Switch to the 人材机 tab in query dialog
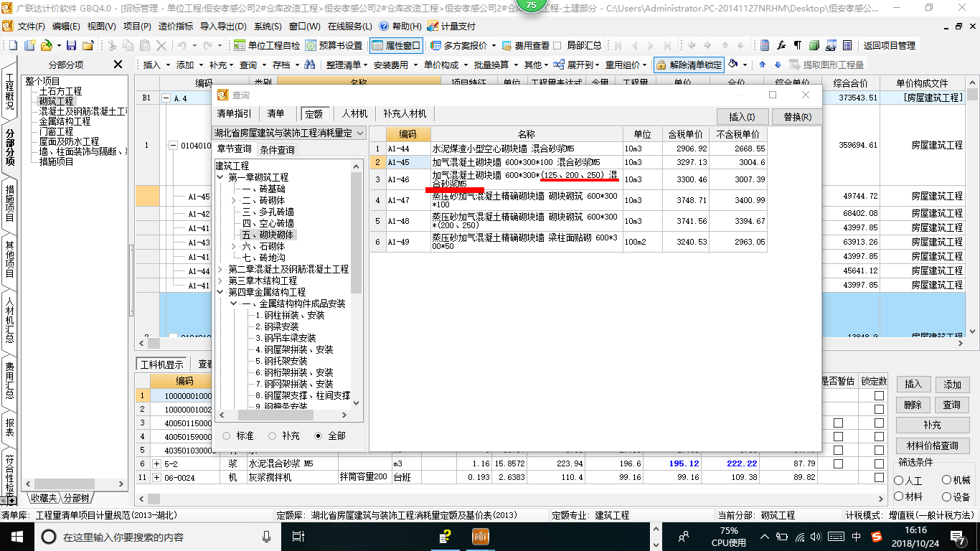 point(354,113)
